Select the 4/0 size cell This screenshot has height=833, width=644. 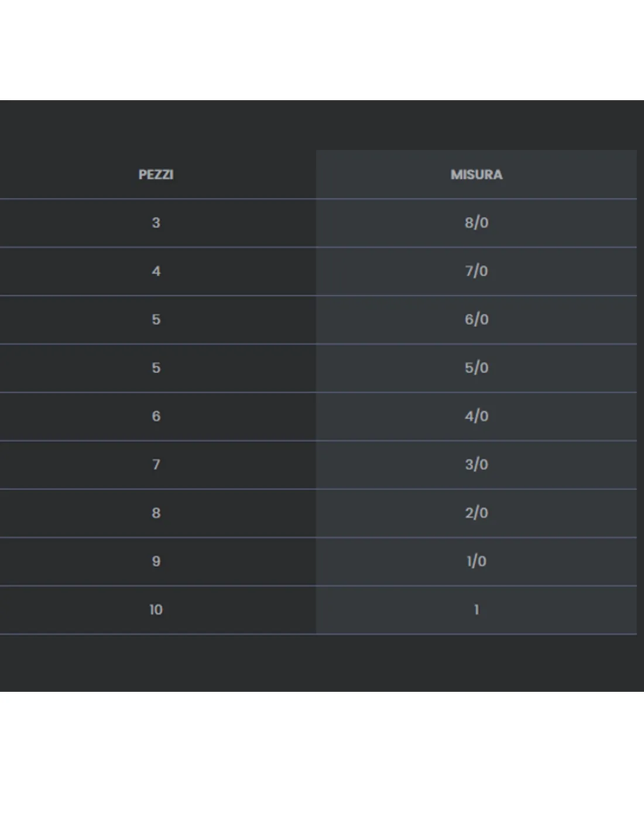(477, 416)
